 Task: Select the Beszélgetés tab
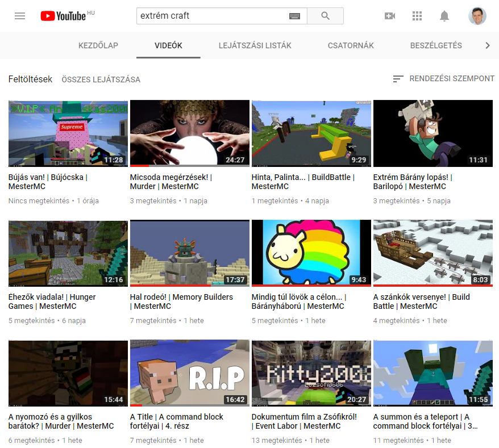tap(436, 45)
